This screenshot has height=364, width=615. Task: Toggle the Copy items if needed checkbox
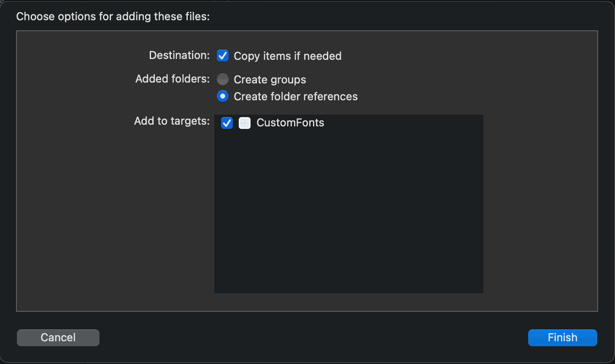pyautogui.click(x=223, y=56)
